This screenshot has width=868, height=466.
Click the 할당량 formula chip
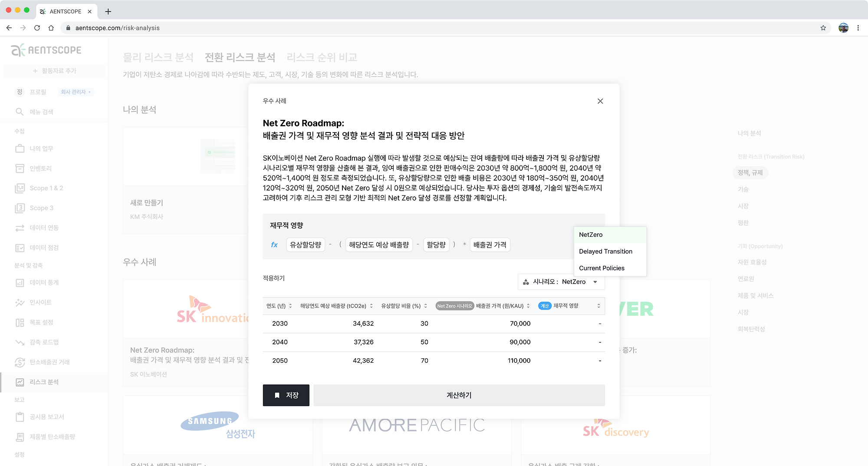pos(436,245)
